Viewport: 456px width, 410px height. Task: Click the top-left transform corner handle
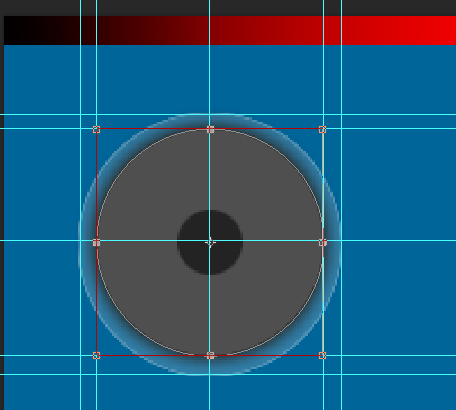(x=96, y=130)
